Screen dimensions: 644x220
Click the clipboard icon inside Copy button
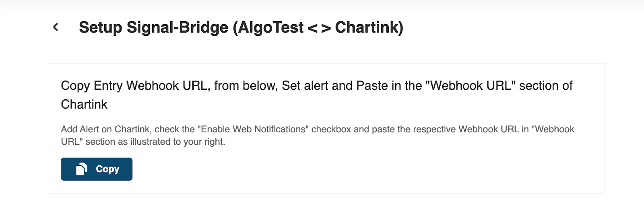click(82, 169)
